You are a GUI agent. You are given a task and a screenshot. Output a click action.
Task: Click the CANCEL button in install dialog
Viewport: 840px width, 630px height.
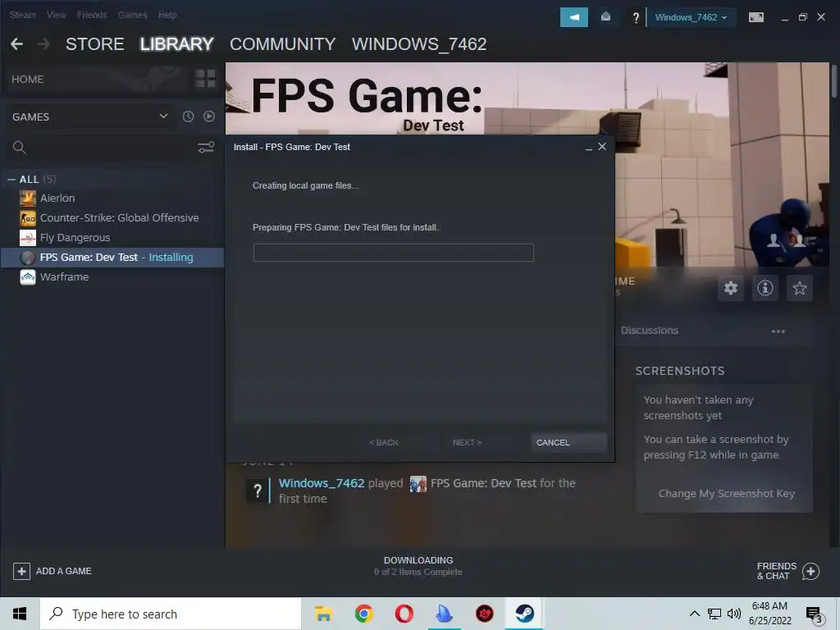[x=568, y=442]
